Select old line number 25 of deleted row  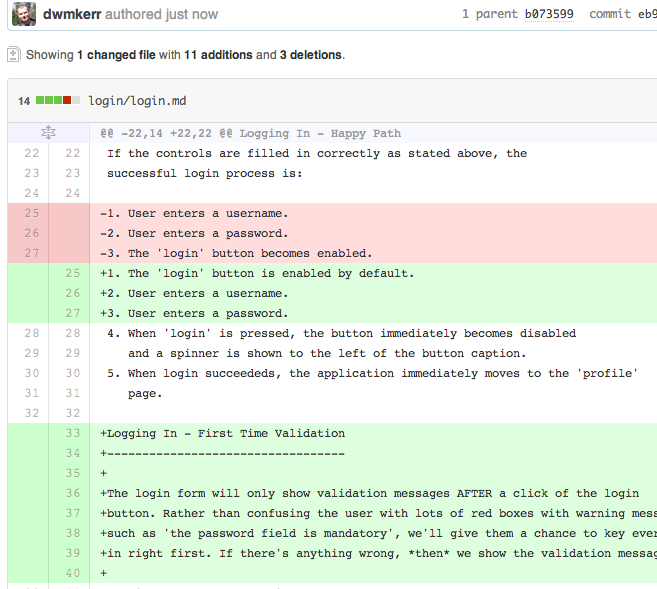(x=31, y=213)
